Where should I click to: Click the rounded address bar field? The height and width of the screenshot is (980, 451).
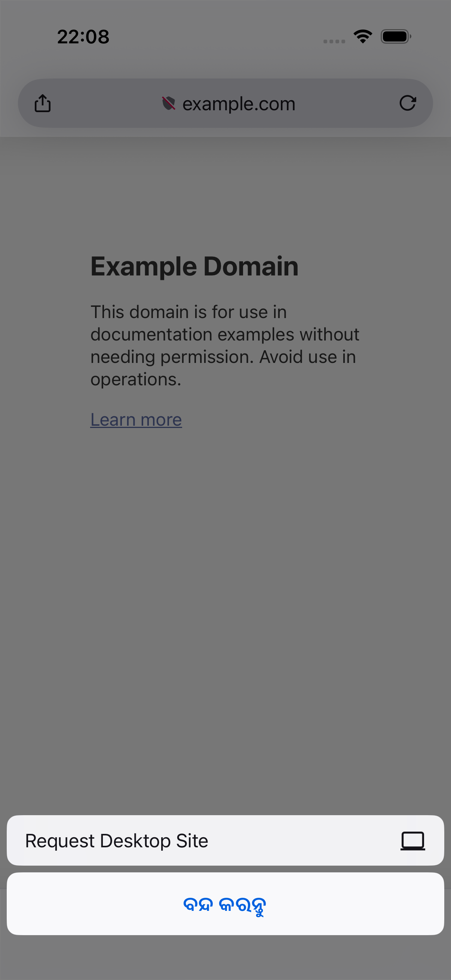coord(225,103)
